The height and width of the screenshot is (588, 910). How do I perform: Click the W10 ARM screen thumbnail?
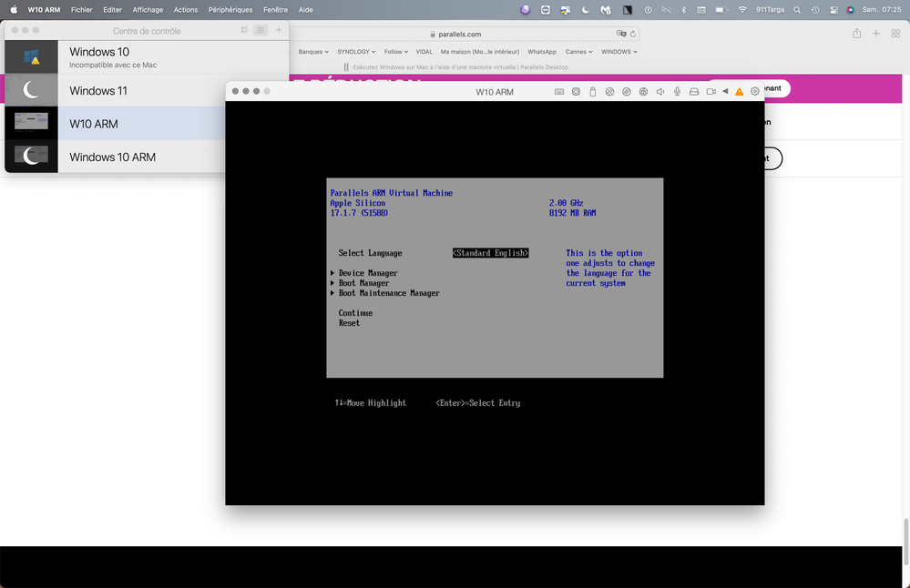click(31, 122)
